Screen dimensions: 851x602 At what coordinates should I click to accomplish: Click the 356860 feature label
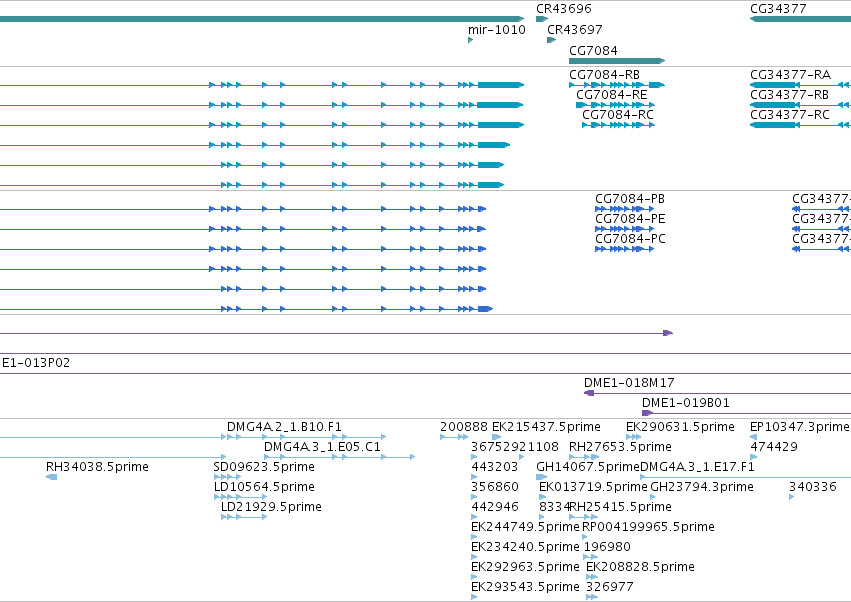[494, 487]
